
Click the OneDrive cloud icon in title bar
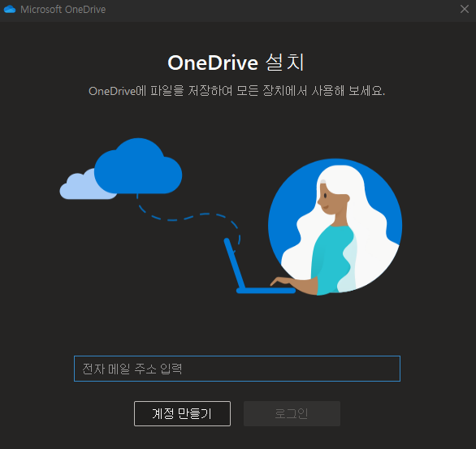click(10, 9)
